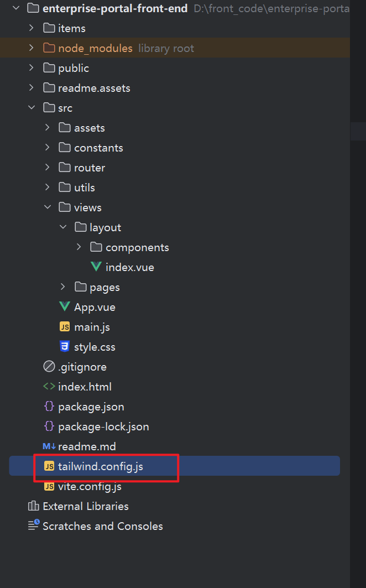The width and height of the screenshot is (366, 588).
Task: Click the HTML icon for index.html
Action: click(49, 387)
